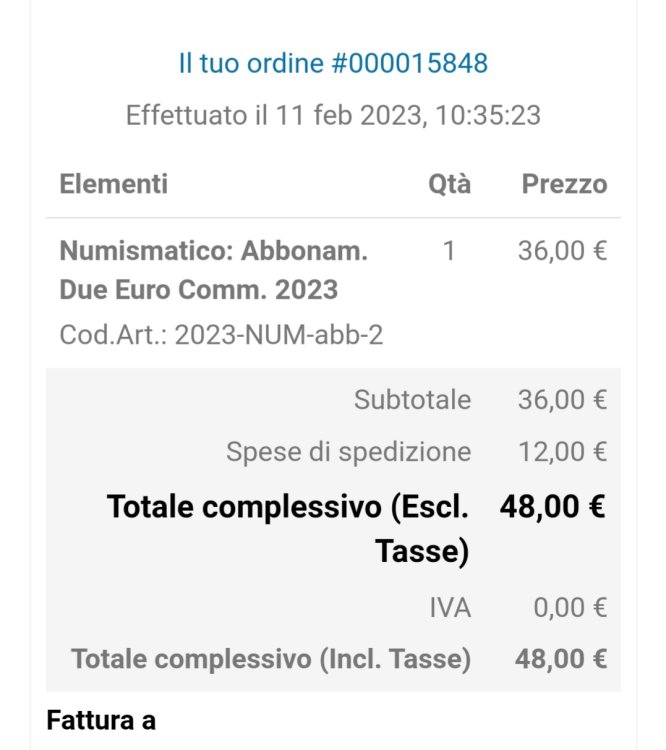
Task: Click the bold tax-excluded total 48,00 €
Action: pyautogui.click(x=552, y=507)
